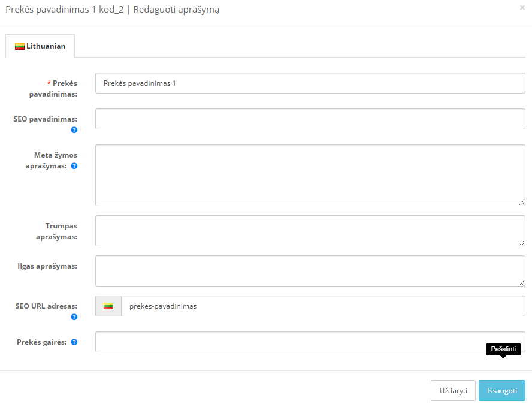Focus the Prekės pavadinimas input field

[310, 83]
